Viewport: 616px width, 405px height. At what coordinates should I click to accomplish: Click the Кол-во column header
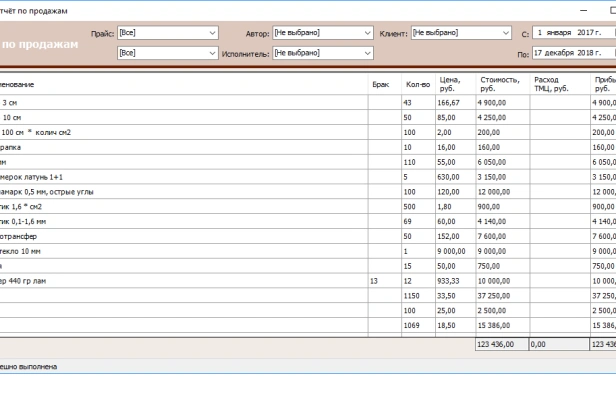pyautogui.click(x=418, y=85)
